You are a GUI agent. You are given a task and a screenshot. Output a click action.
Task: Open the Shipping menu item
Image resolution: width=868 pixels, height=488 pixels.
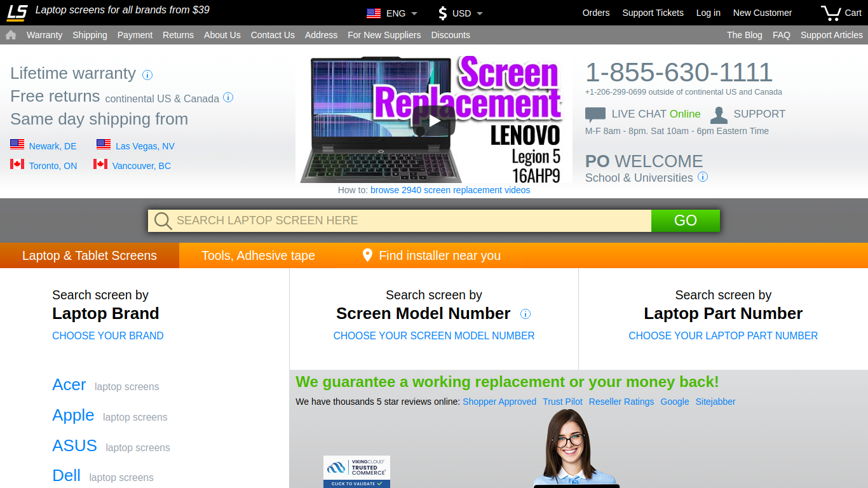pos(90,35)
